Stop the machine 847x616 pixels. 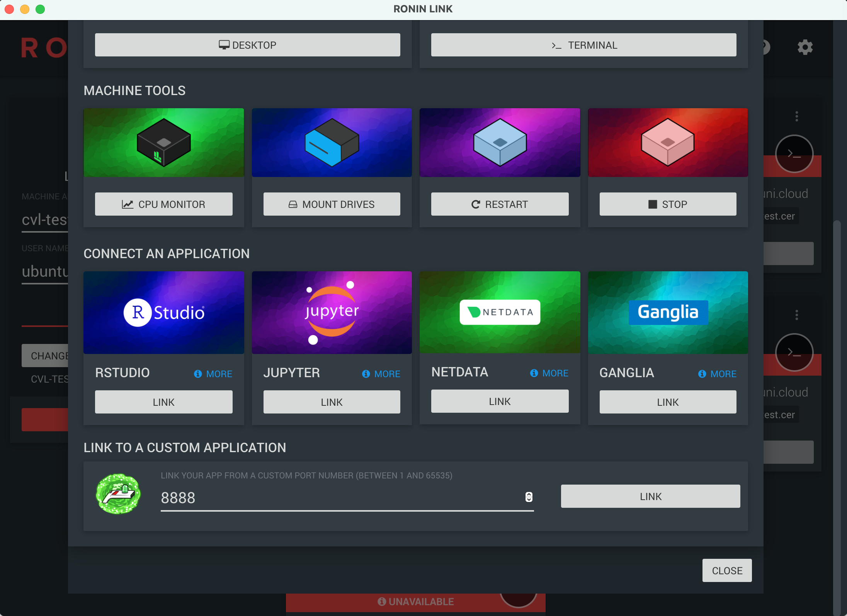point(668,204)
